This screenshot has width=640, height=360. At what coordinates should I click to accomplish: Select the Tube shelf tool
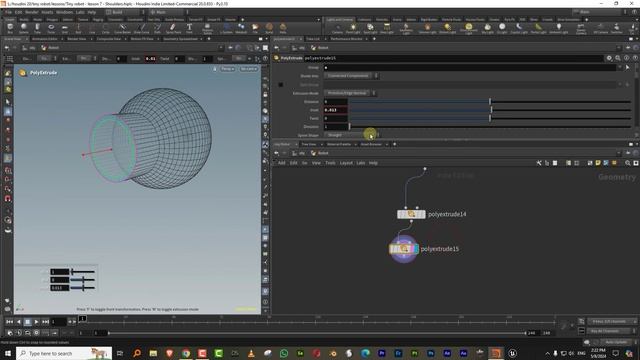(37, 28)
